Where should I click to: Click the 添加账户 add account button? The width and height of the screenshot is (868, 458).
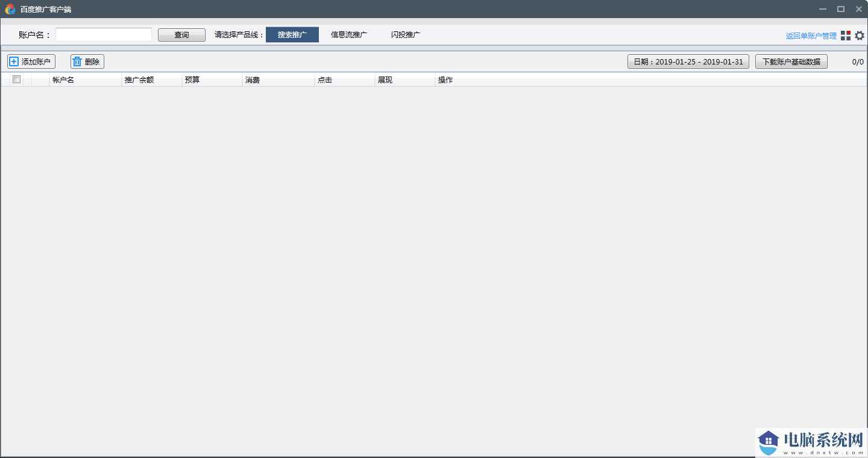click(31, 61)
